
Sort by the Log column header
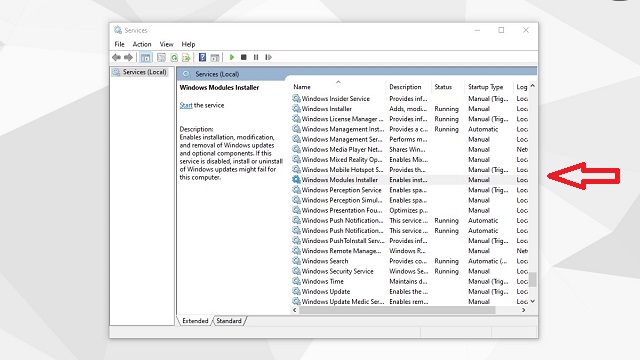(x=522, y=87)
